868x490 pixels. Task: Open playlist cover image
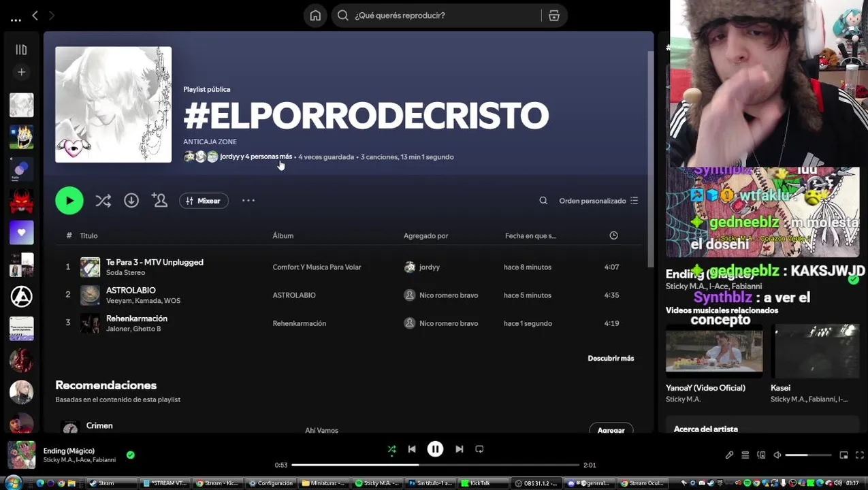[113, 104]
